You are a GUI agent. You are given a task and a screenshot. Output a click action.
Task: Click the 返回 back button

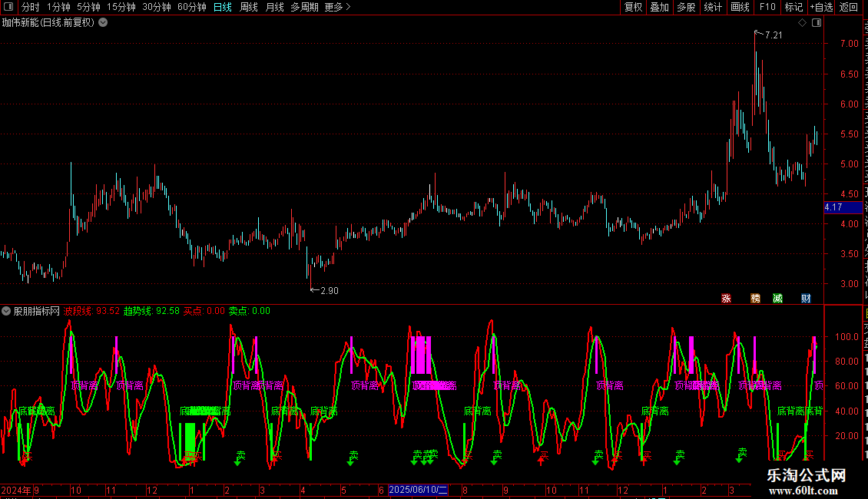point(849,7)
